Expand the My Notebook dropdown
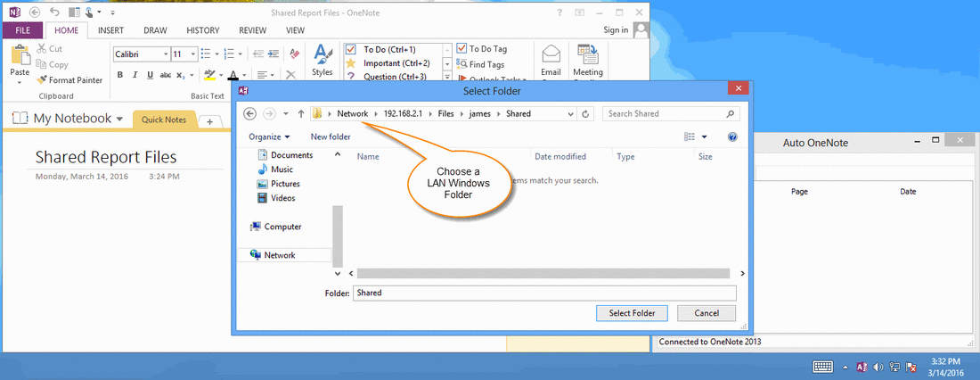 click(119, 119)
